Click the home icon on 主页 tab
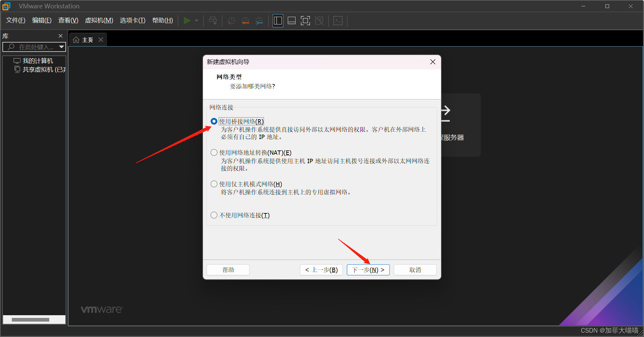The image size is (644, 337). coord(76,40)
